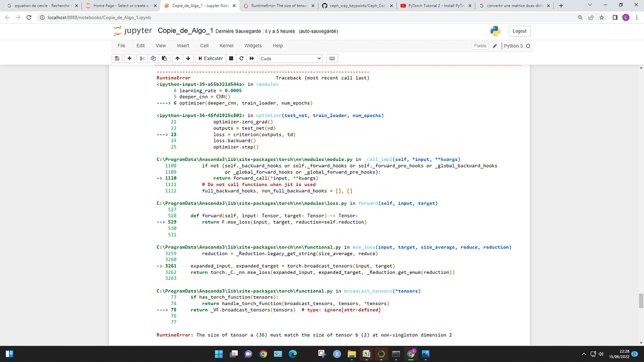The height and width of the screenshot is (362, 644).
Task: Paste cells using the clipboard icon
Action: tap(164, 58)
